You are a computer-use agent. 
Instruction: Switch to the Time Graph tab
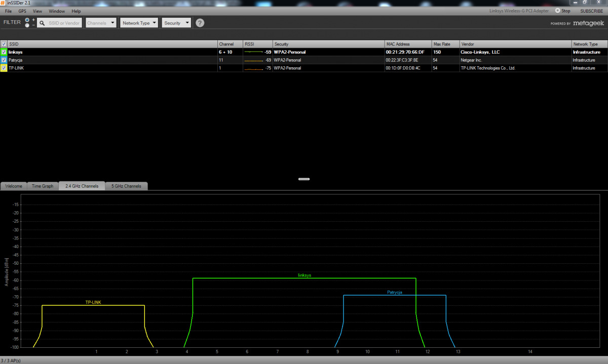(43, 186)
